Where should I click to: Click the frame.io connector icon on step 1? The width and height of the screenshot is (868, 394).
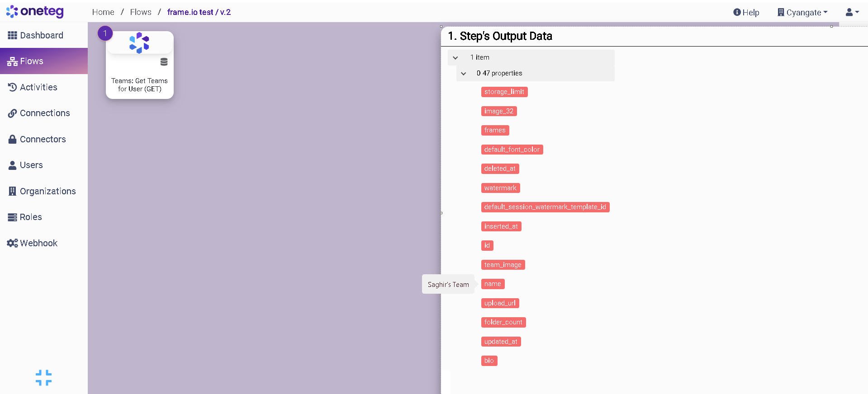pos(139,43)
